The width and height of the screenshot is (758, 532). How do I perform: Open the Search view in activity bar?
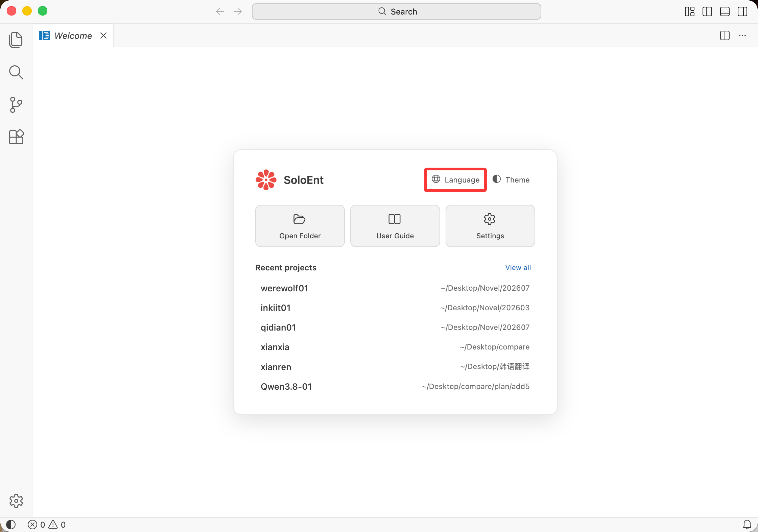click(x=16, y=72)
